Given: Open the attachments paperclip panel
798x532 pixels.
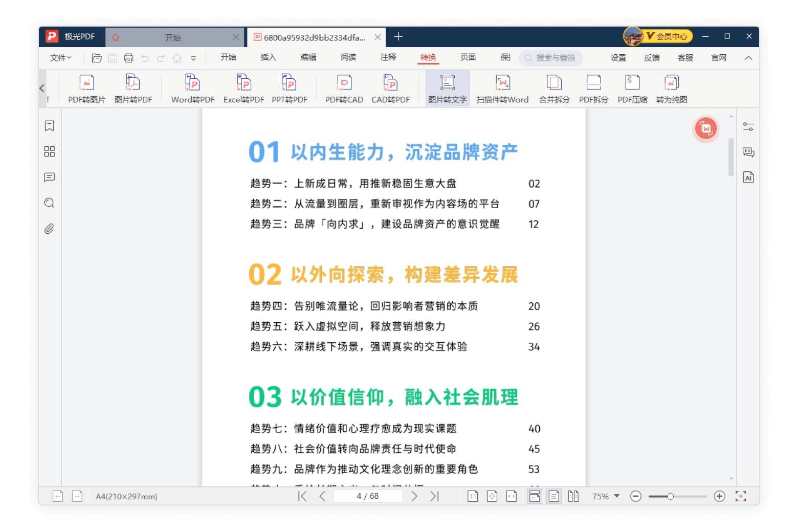Looking at the screenshot, I should [x=50, y=229].
